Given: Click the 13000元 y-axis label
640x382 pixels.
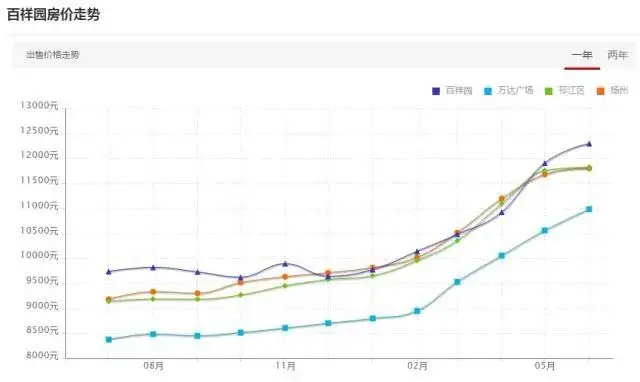Looking at the screenshot, I should tap(40, 106).
